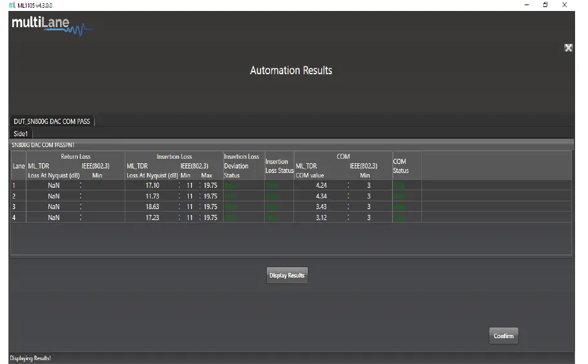Close the ML1105 application window
This screenshot has width=588, height=364.
[x=564, y=5]
